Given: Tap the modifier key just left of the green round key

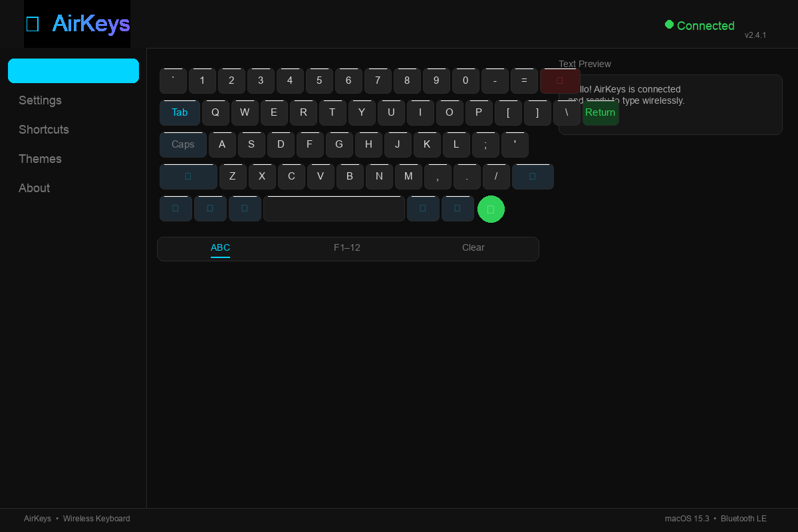Looking at the screenshot, I should pyautogui.click(x=458, y=208).
